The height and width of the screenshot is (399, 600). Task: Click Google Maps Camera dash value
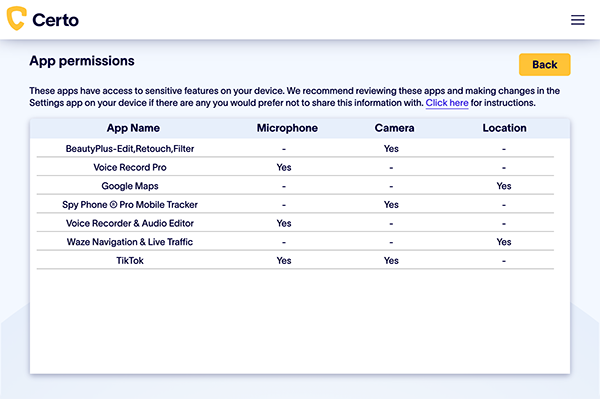click(x=391, y=187)
